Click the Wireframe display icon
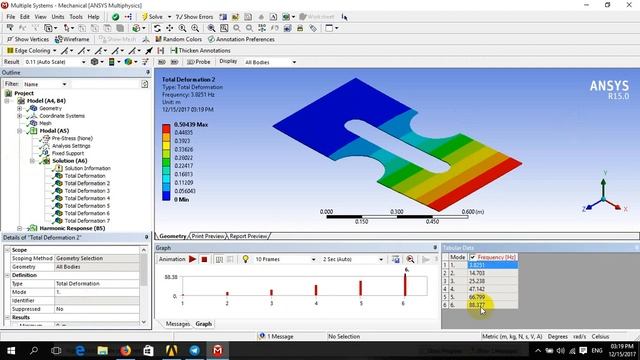The image size is (640, 360). point(58,39)
